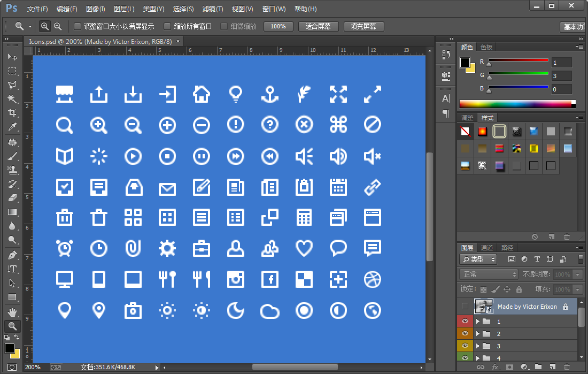Check the 缩放所有窗口 option

coord(167,26)
